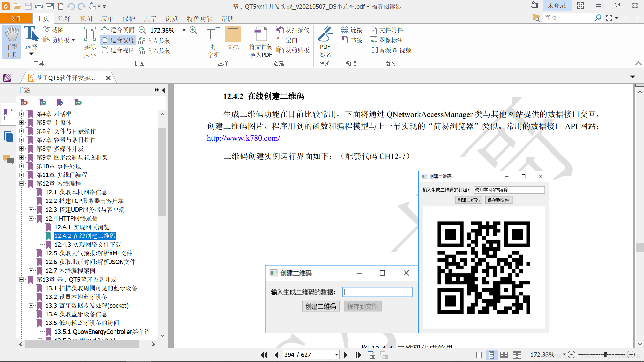Go to next page arrow

346,355
